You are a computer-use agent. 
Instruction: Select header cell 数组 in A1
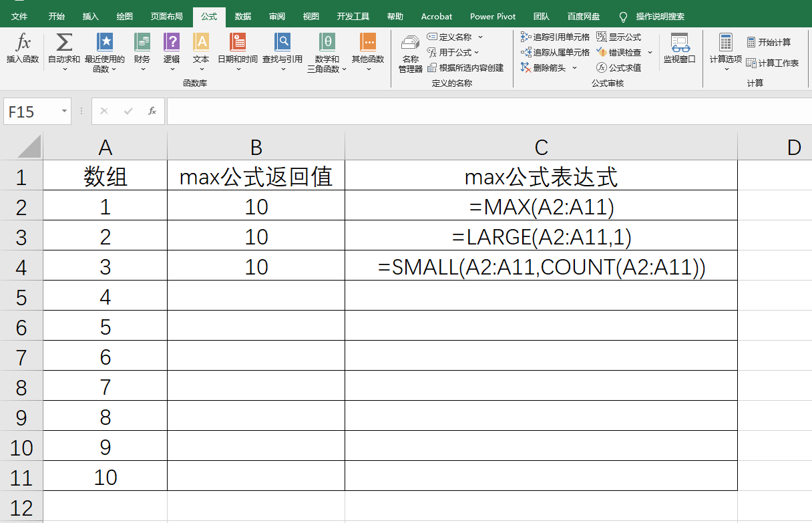click(x=105, y=176)
